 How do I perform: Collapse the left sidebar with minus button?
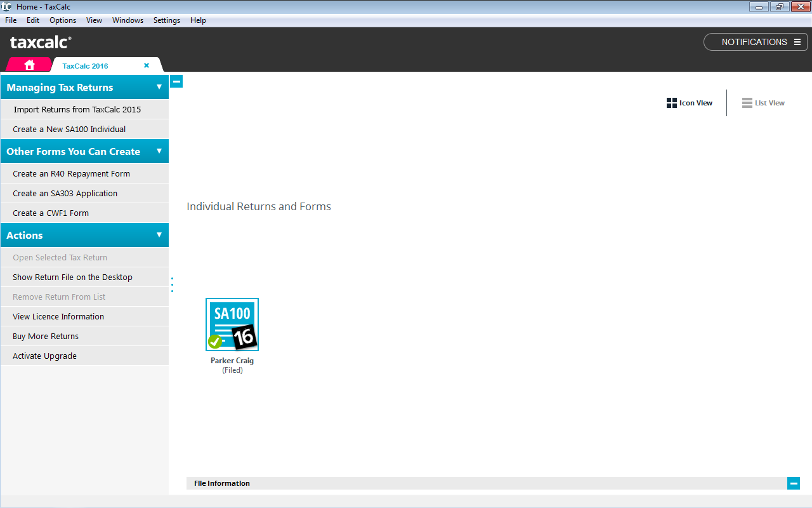[x=177, y=81]
